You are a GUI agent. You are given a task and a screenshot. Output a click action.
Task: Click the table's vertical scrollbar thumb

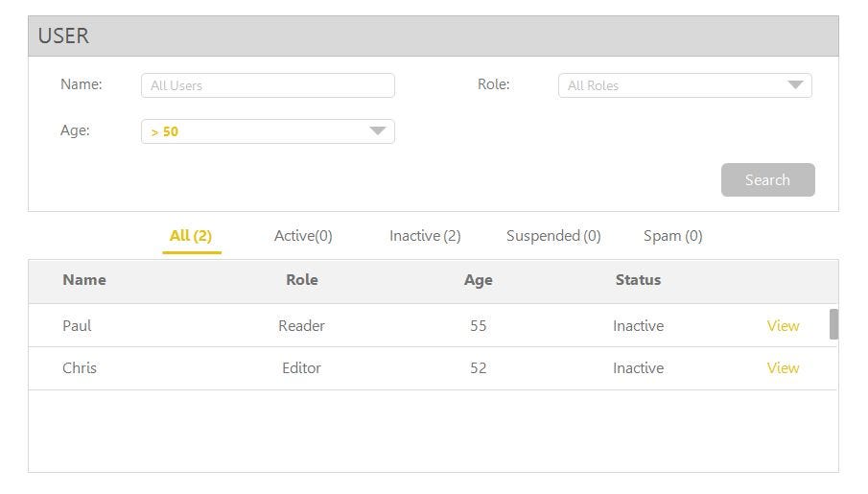(833, 324)
